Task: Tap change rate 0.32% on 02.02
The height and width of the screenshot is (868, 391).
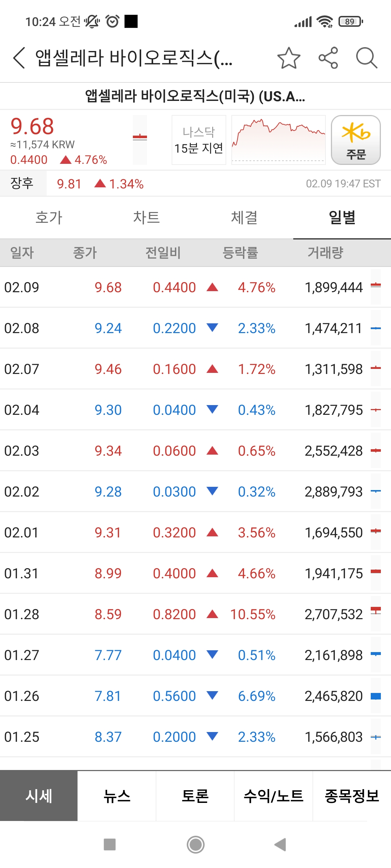Action: point(257,492)
